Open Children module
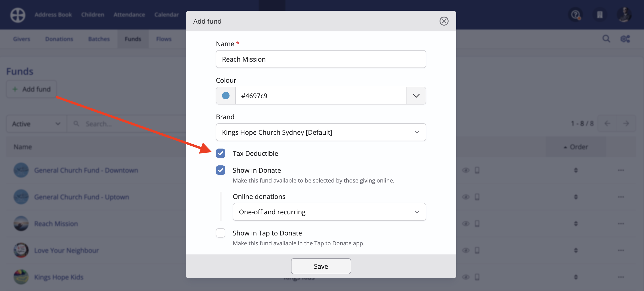 (x=92, y=15)
